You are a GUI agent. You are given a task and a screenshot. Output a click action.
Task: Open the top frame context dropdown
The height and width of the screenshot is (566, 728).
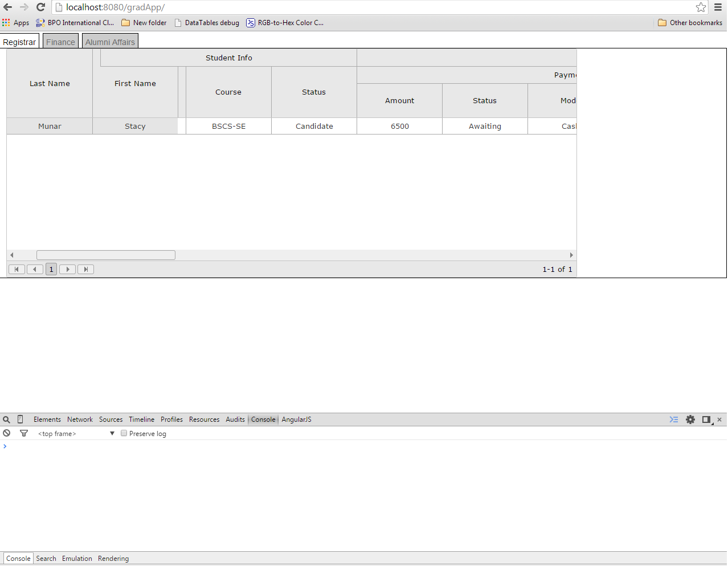[x=76, y=434]
